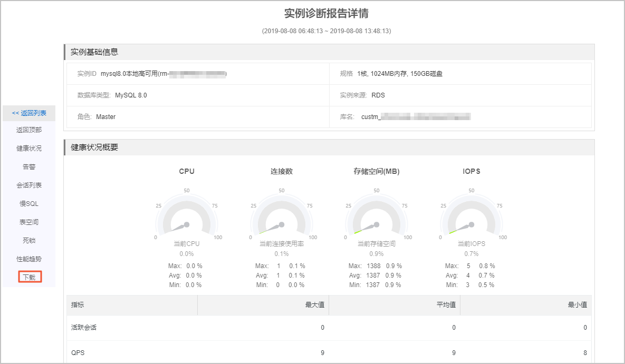Click the RDS instance source value
The width and height of the screenshot is (625, 364).
[378, 95]
